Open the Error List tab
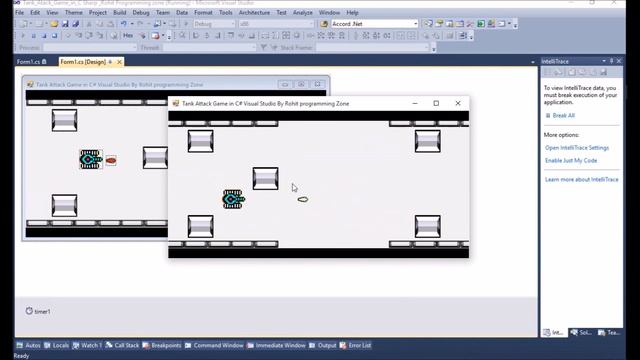The height and width of the screenshot is (360, 640). [x=355, y=345]
